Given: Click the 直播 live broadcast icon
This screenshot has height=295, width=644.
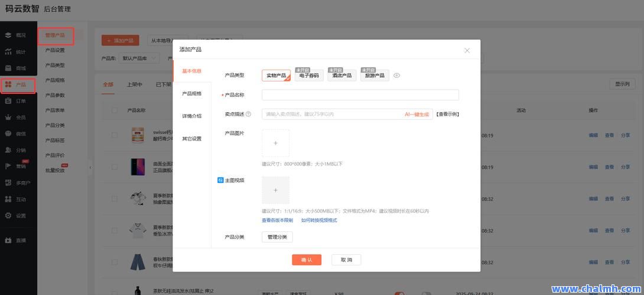Looking at the screenshot, I should pos(8,241).
